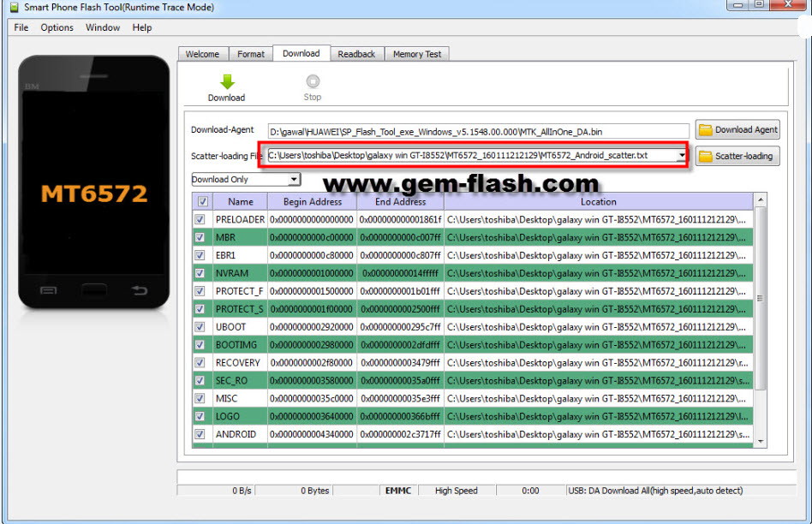Viewport: 812px width, 524px height.
Task: Switch to the Format tab
Action: [x=251, y=54]
